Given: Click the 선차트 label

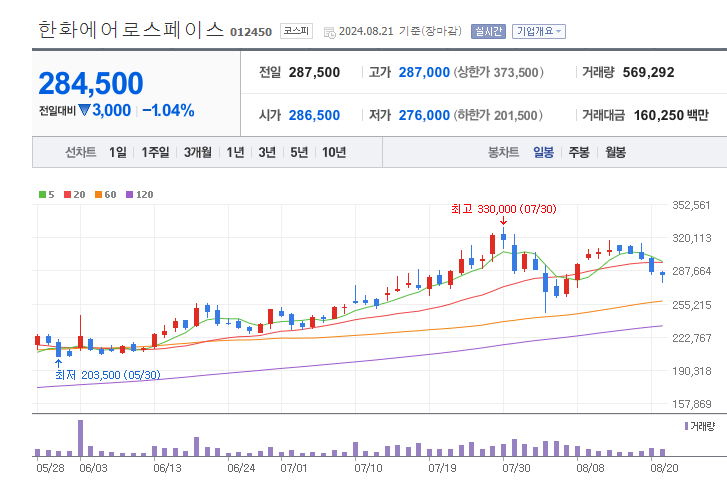Looking at the screenshot, I should (x=81, y=152).
